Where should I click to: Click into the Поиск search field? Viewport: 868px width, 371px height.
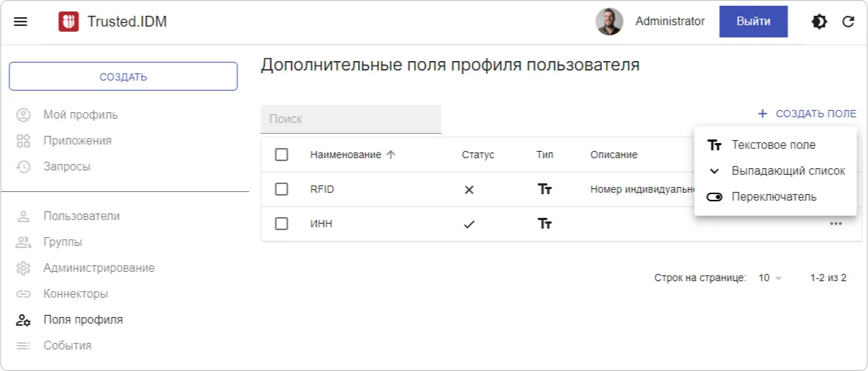coord(350,119)
